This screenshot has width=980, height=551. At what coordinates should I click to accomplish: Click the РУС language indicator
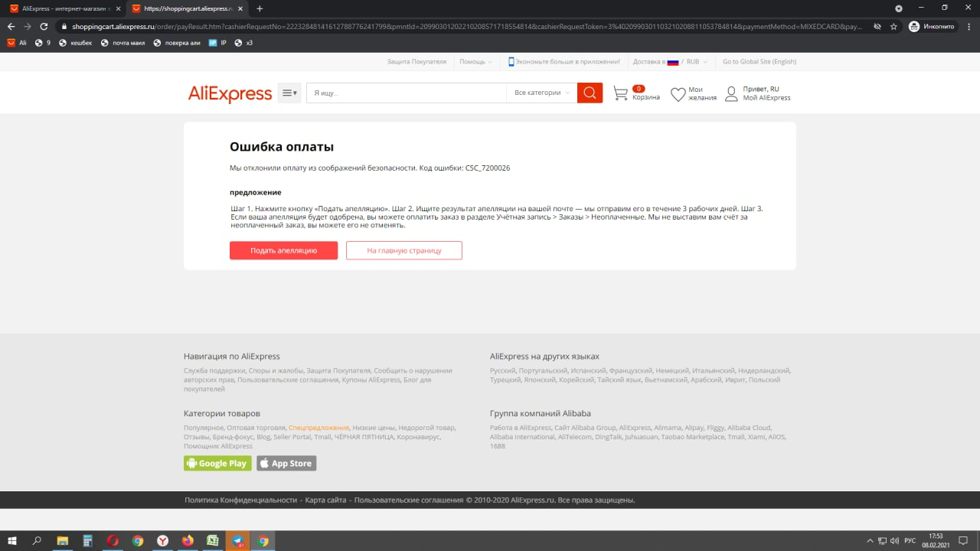point(910,540)
